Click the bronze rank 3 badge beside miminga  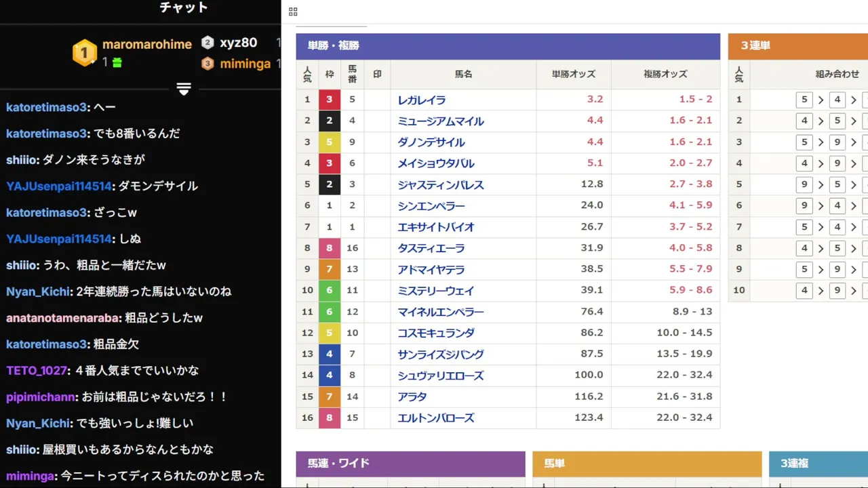pyautogui.click(x=208, y=64)
